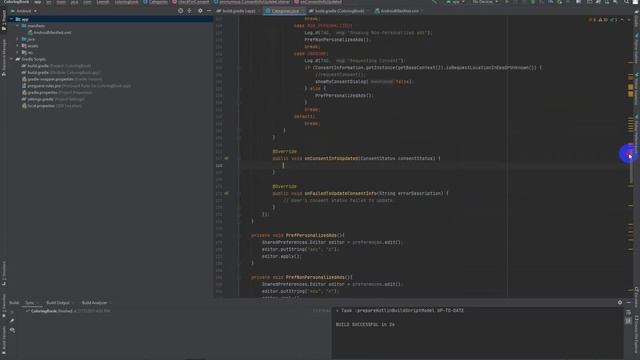Open the Build tool window tab
The height and width of the screenshot is (360, 640).
(x=14, y=303)
